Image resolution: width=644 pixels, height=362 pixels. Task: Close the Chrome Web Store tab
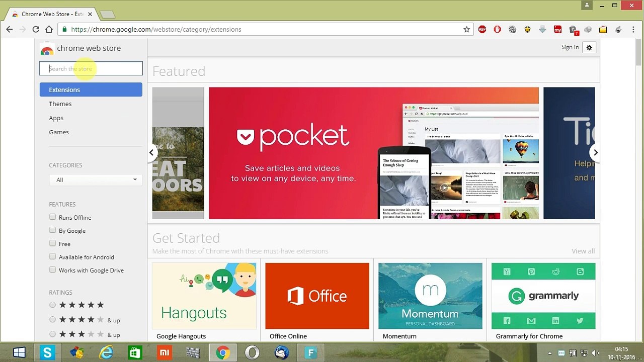coord(90,14)
